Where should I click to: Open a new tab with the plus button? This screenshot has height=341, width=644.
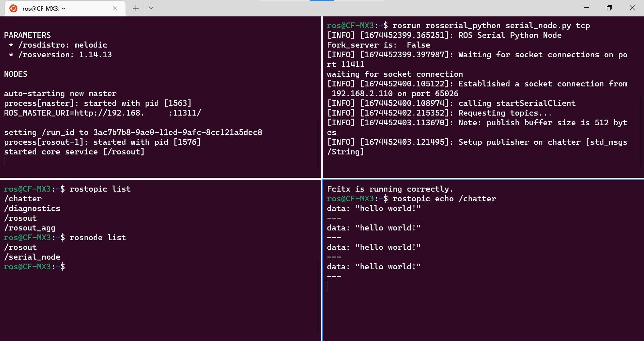[x=136, y=8]
